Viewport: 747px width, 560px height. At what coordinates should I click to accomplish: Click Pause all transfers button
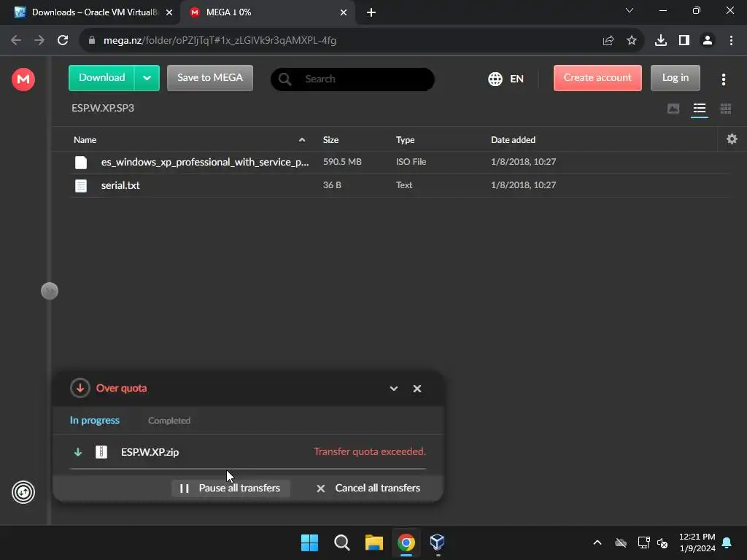[231, 488]
